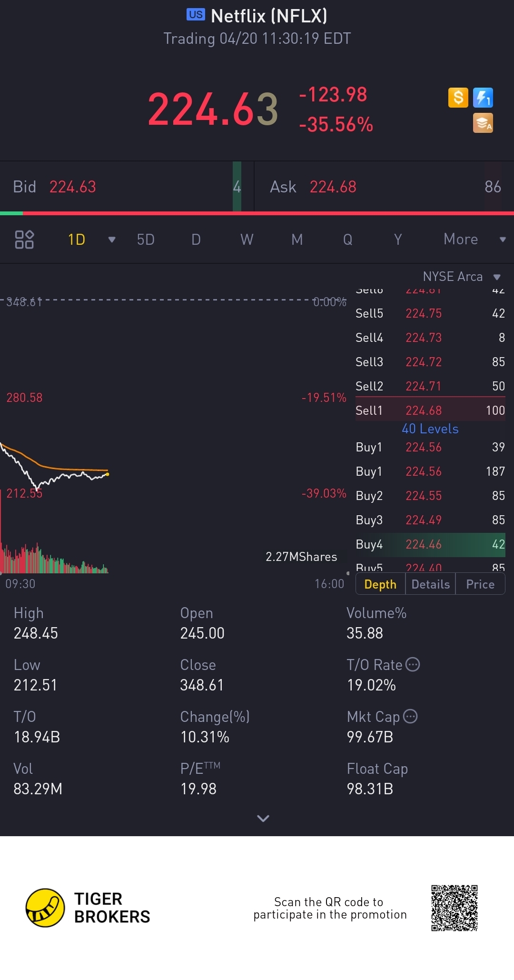514x980 pixels.
Task: Tap the Bid 224.63 quote box
Action: pos(127,187)
